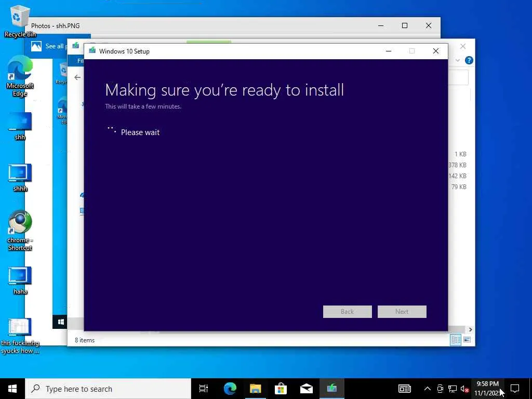Screen dimensions: 532x399
Task: Go back in File Explorer
Action: [77, 77]
